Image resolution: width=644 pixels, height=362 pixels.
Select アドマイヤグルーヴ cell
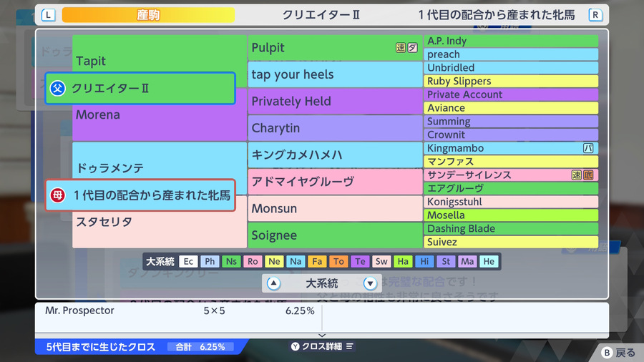click(x=335, y=182)
